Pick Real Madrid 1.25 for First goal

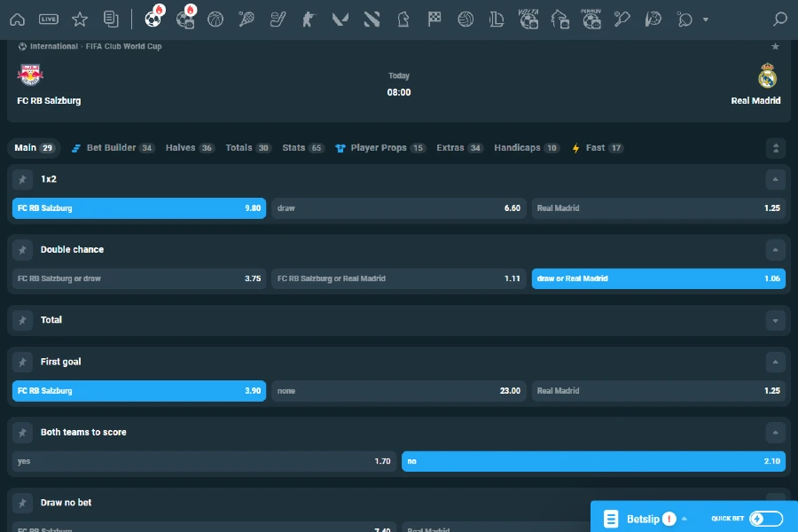(658, 391)
